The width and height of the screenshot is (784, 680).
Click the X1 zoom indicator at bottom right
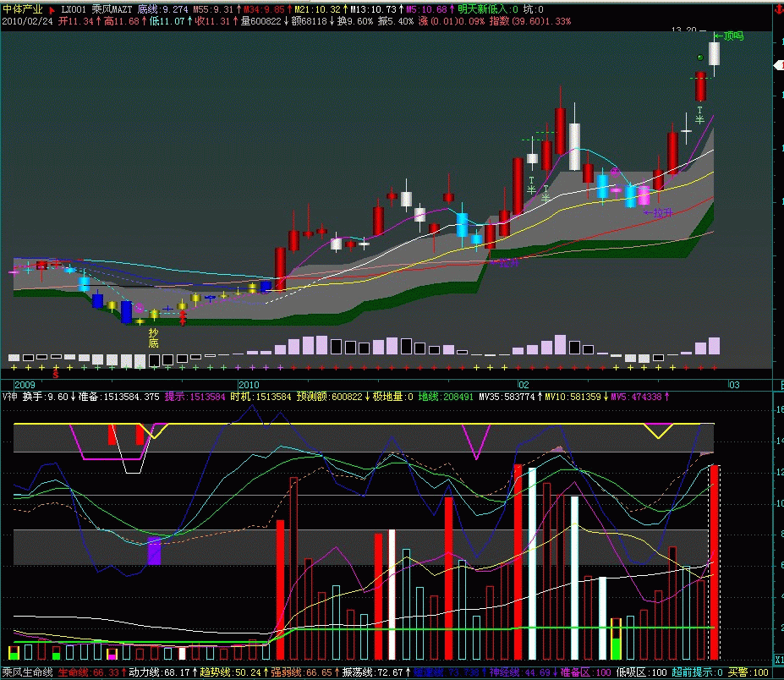point(778,659)
